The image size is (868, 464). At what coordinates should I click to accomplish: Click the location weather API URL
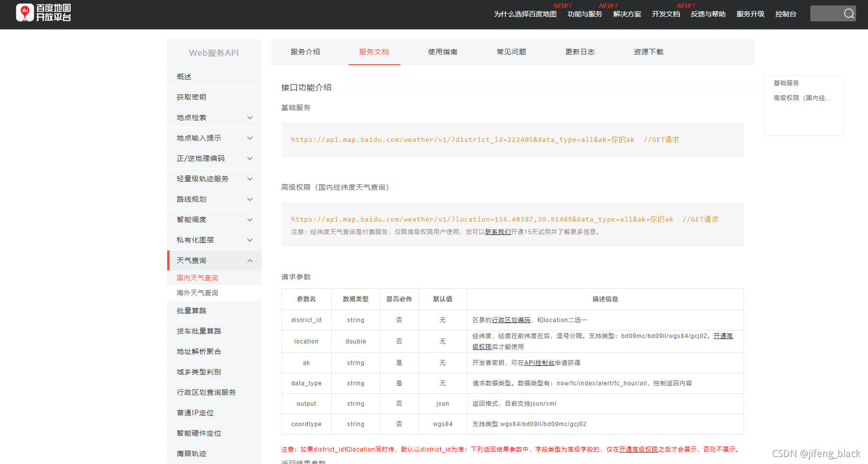[x=482, y=220]
